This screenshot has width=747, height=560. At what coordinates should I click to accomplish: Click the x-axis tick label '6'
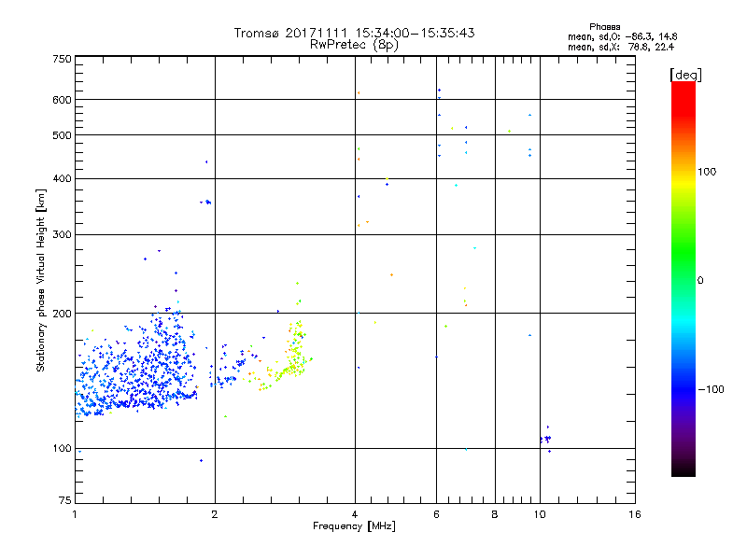436,514
